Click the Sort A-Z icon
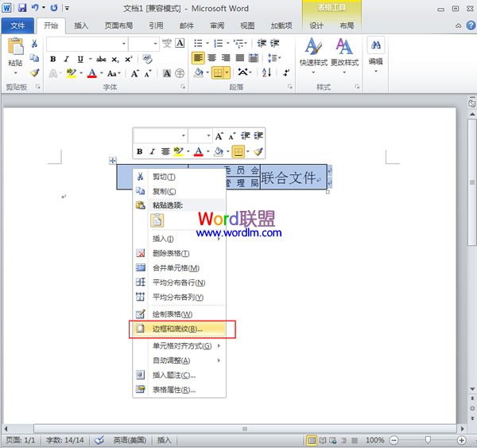The height and width of the screenshot is (448, 477). [x=266, y=72]
